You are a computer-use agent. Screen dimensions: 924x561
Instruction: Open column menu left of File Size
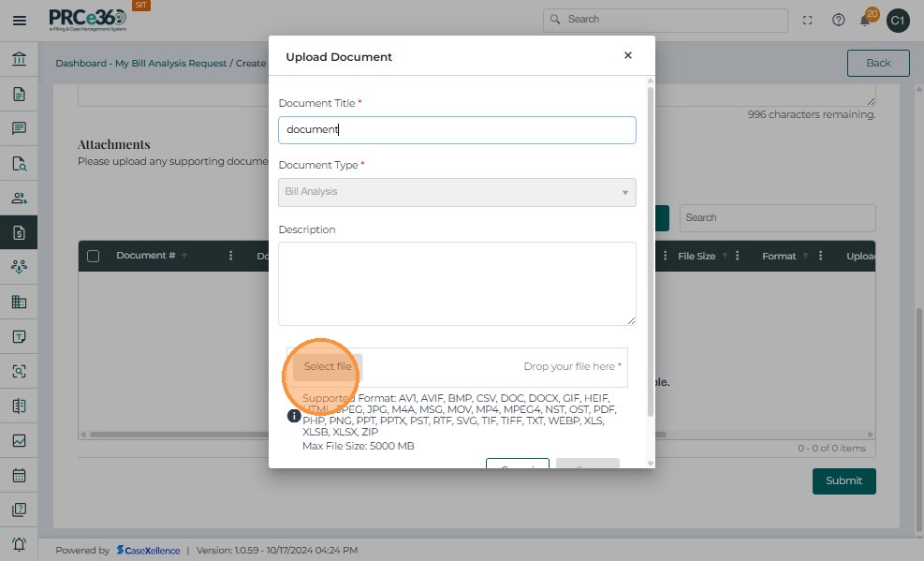(665, 255)
